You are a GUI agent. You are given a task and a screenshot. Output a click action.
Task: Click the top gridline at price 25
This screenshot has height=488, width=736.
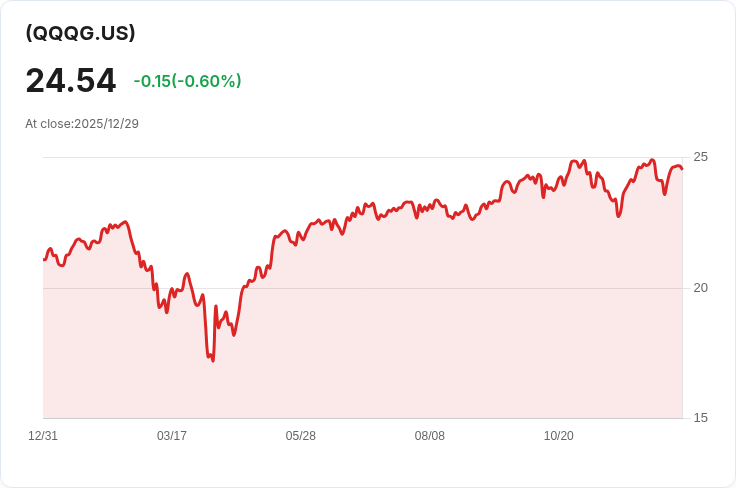tap(300, 157)
